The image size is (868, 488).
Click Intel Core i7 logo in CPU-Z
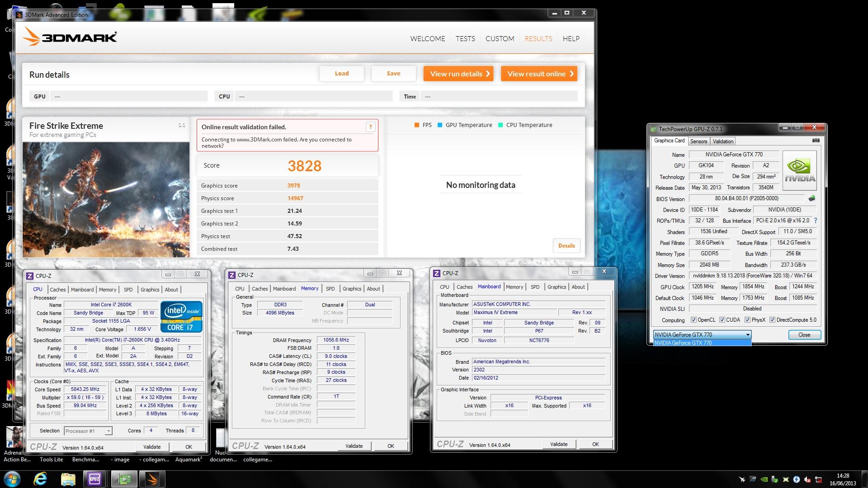tap(181, 317)
